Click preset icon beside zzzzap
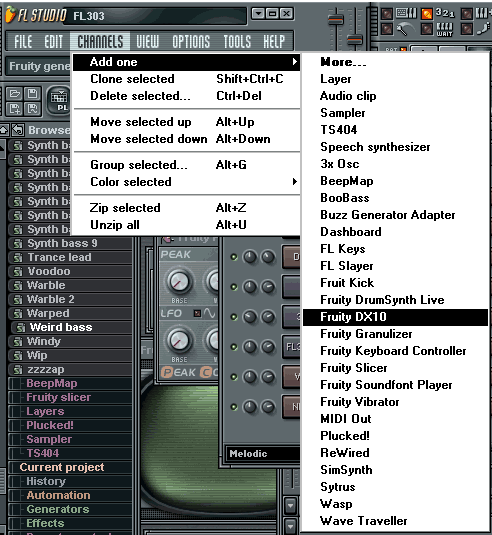492x535 pixels. (18, 370)
